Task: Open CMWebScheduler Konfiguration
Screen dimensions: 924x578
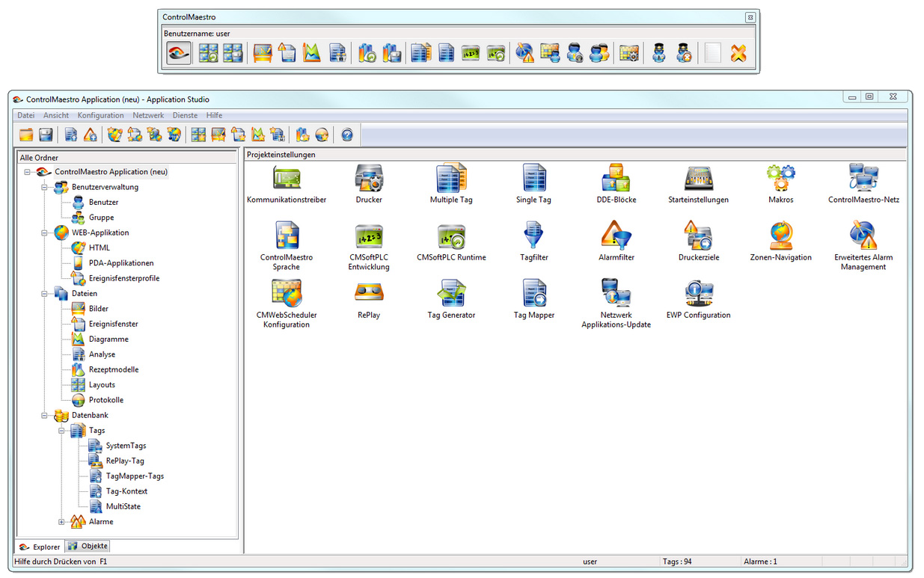Action: tap(287, 293)
